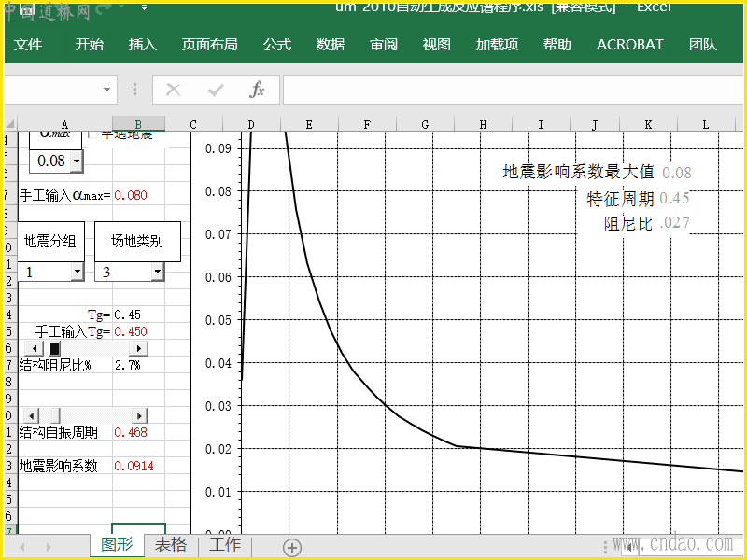Image resolution: width=747 pixels, height=560 pixels.
Task: Click chart text 地震影响系数最大值 0.08
Action: pos(597,172)
